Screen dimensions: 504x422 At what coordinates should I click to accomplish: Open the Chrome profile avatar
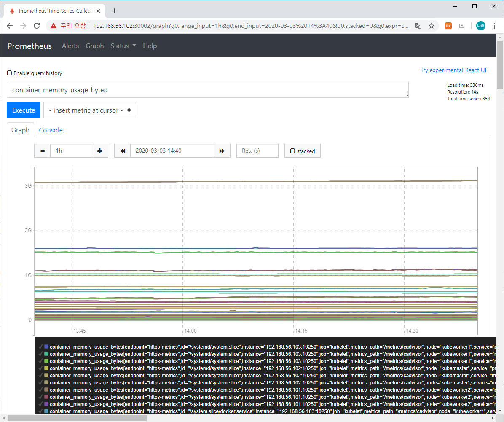[480, 26]
